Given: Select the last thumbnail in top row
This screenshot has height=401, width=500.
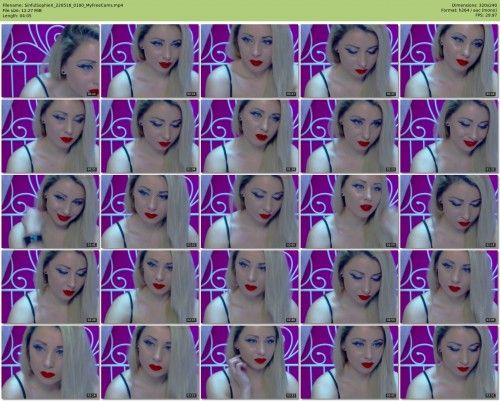Looking at the screenshot, I should (x=449, y=61).
